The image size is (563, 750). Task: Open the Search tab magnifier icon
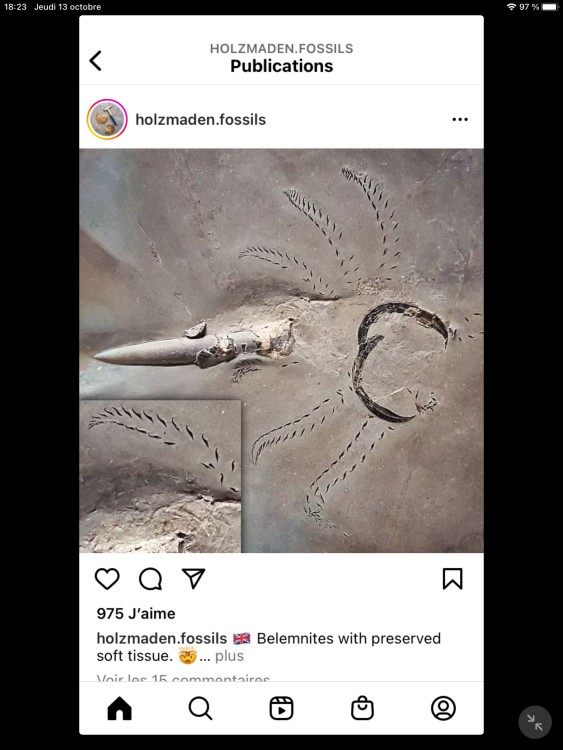pyautogui.click(x=200, y=708)
